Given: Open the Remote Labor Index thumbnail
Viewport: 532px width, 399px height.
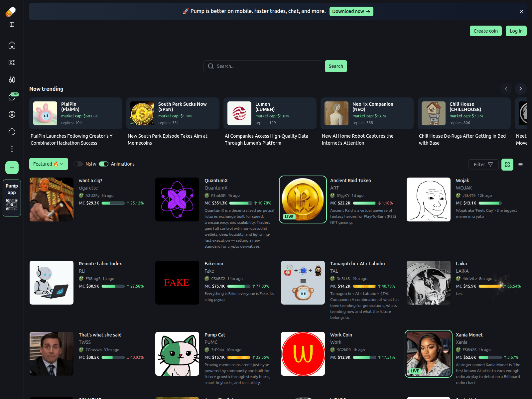Looking at the screenshot, I should tap(52, 283).
